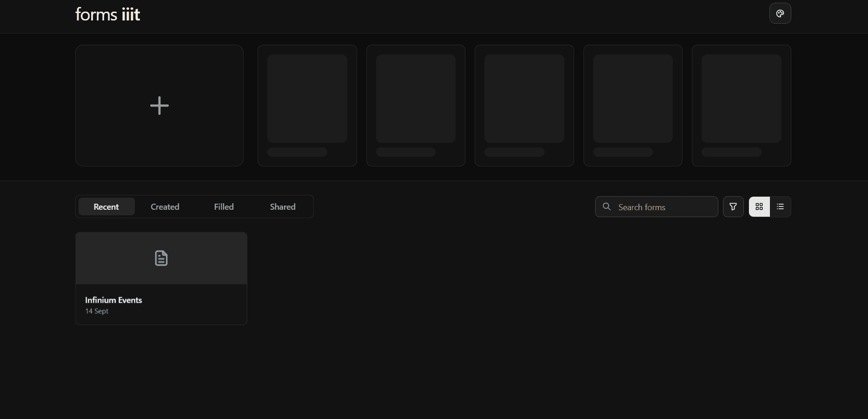Select the third loading template placeholder card
This screenshot has width=868, height=419.
[x=524, y=106]
